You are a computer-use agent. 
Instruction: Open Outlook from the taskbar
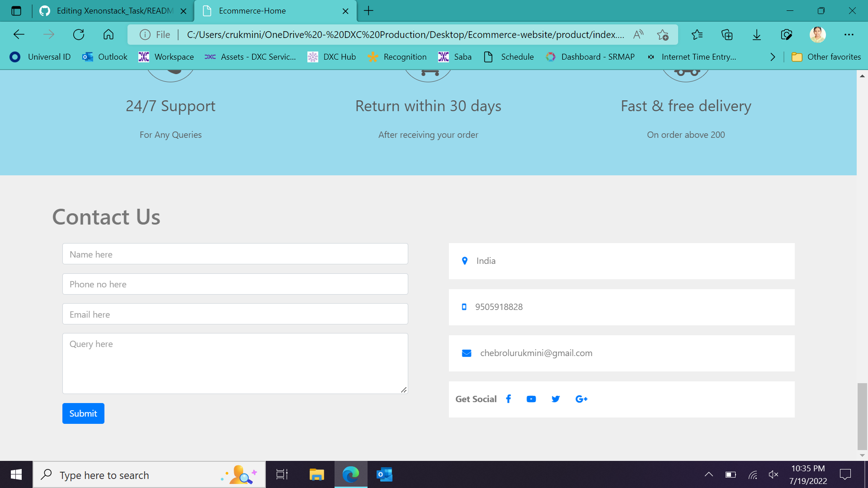tap(384, 474)
